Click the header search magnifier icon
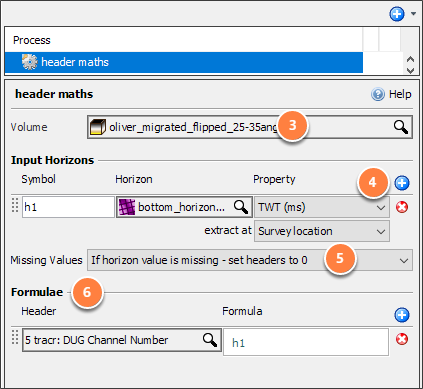 point(210,340)
